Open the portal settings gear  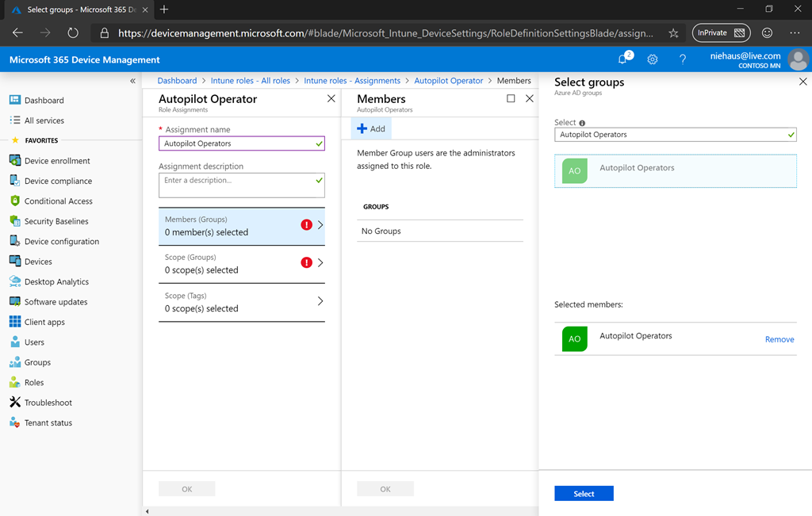click(652, 59)
